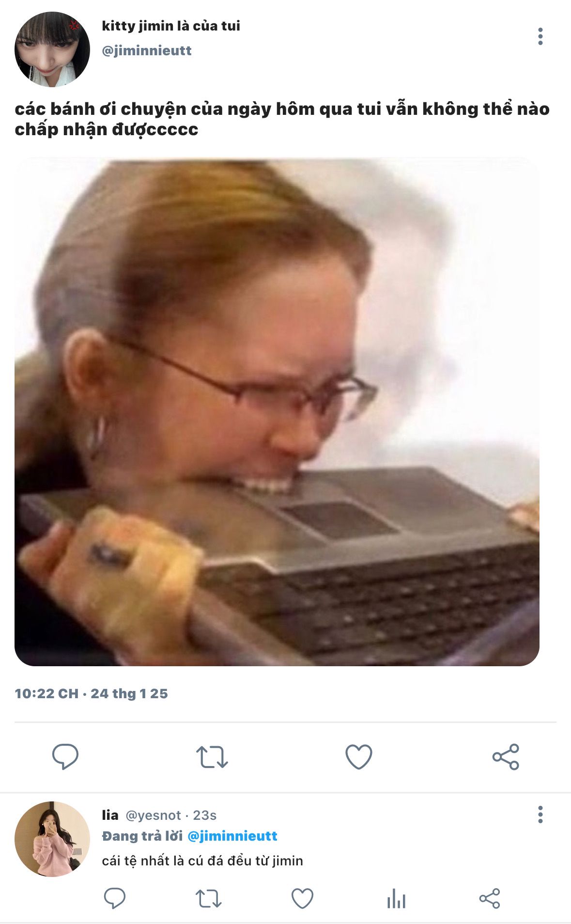Image resolution: width=571 pixels, height=924 pixels.
Task: Open the main tweet's three-dot menu
Action: point(540,37)
